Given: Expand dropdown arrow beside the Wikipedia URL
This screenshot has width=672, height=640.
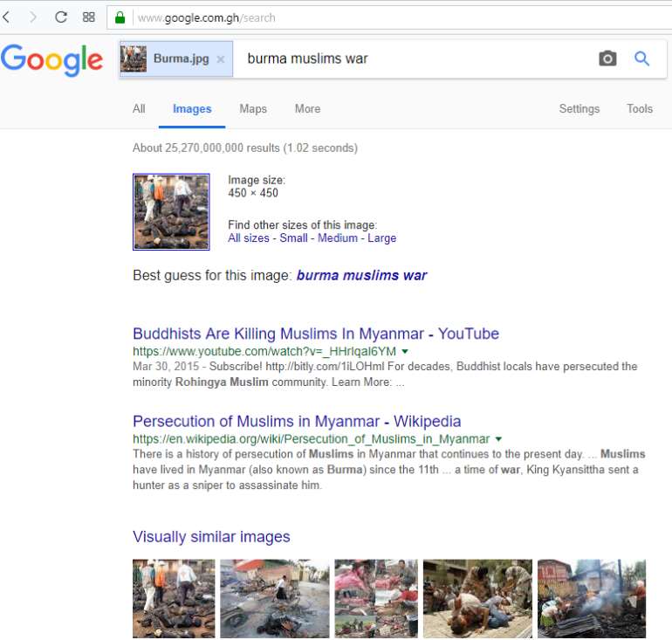Looking at the screenshot, I should click(498, 439).
